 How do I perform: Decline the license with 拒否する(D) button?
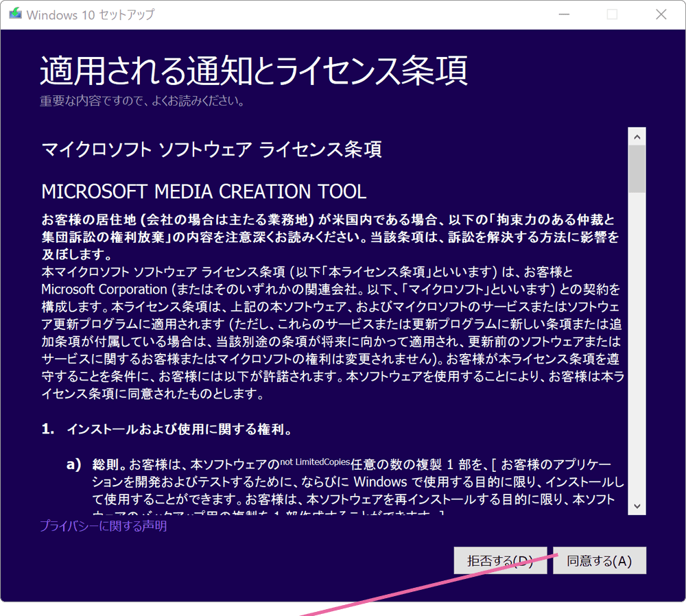tap(500, 560)
